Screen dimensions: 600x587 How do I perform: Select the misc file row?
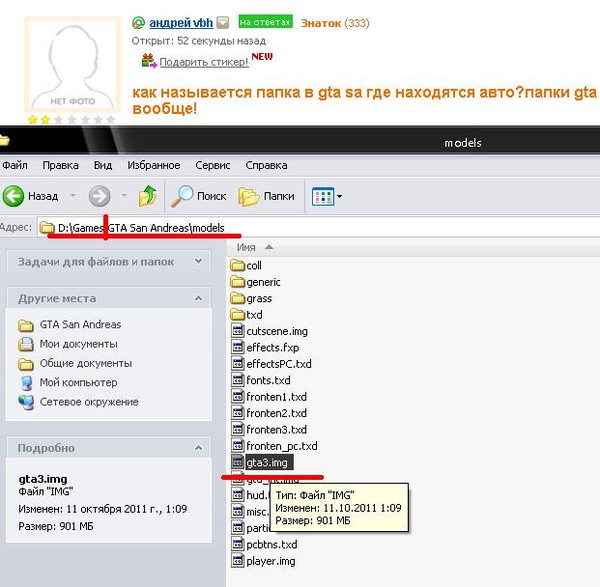tap(250, 511)
